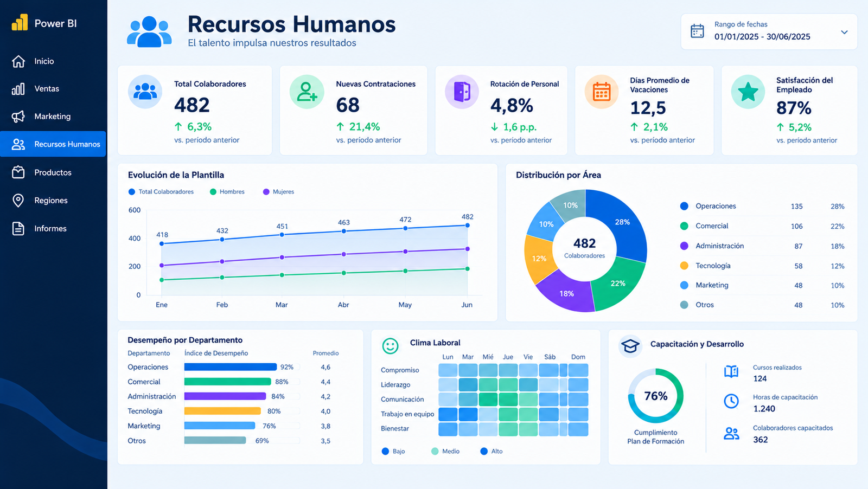Click the date range 01/01/2025 - 30/06/2025 text
The height and width of the screenshot is (489, 868).
(x=762, y=37)
